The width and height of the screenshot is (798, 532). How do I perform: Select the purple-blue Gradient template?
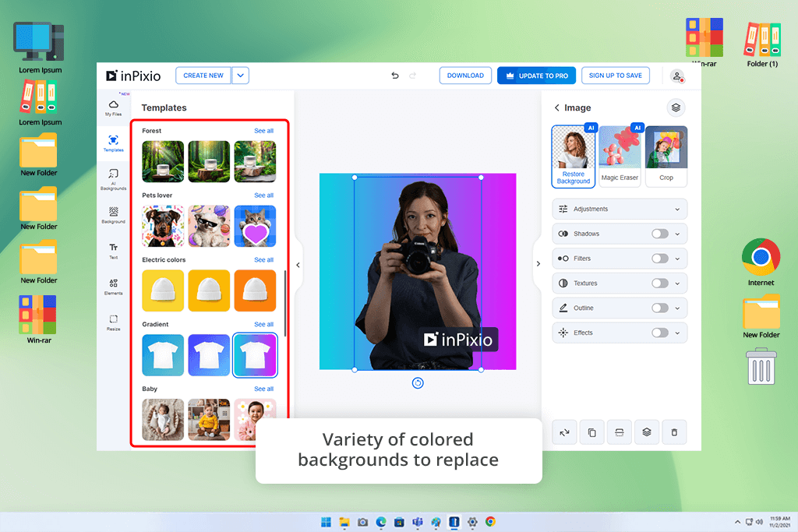(x=209, y=355)
